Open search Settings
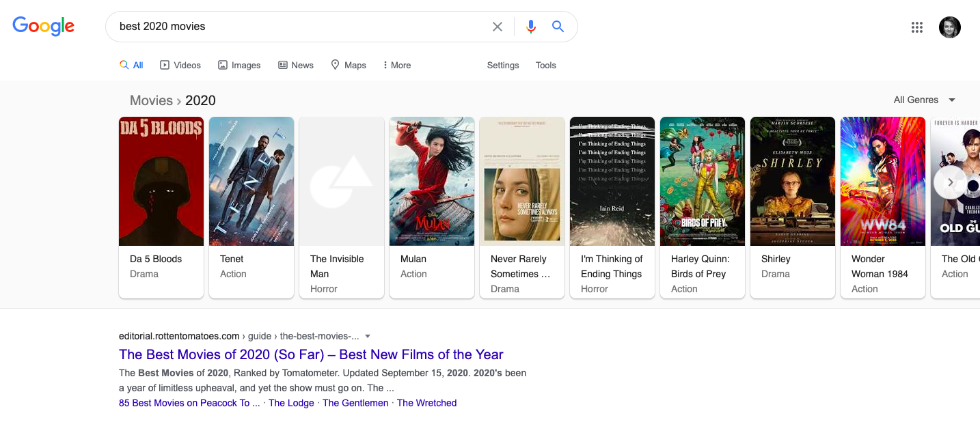Image resolution: width=980 pixels, height=422 pixels. [x=503, y=65]
